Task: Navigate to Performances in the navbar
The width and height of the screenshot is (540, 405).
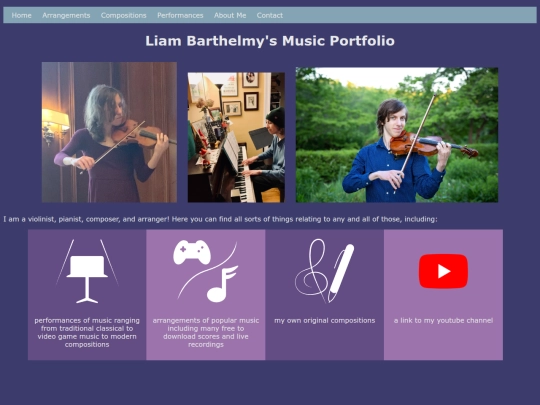Action: [x=180, y=15]
